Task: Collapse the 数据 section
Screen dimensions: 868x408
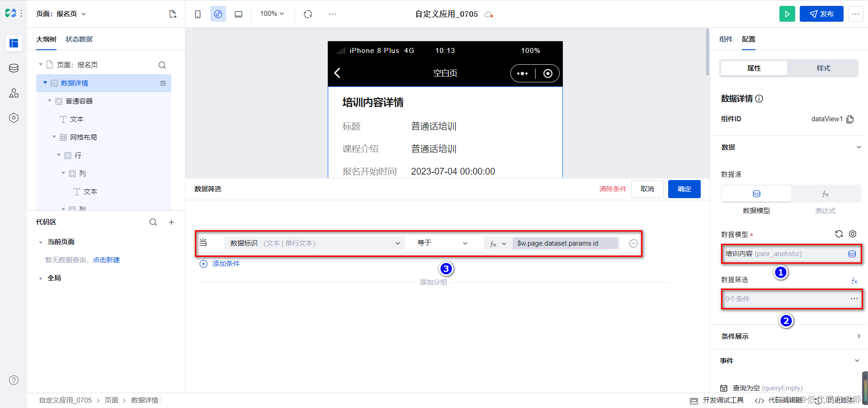Action: [859, 147]
